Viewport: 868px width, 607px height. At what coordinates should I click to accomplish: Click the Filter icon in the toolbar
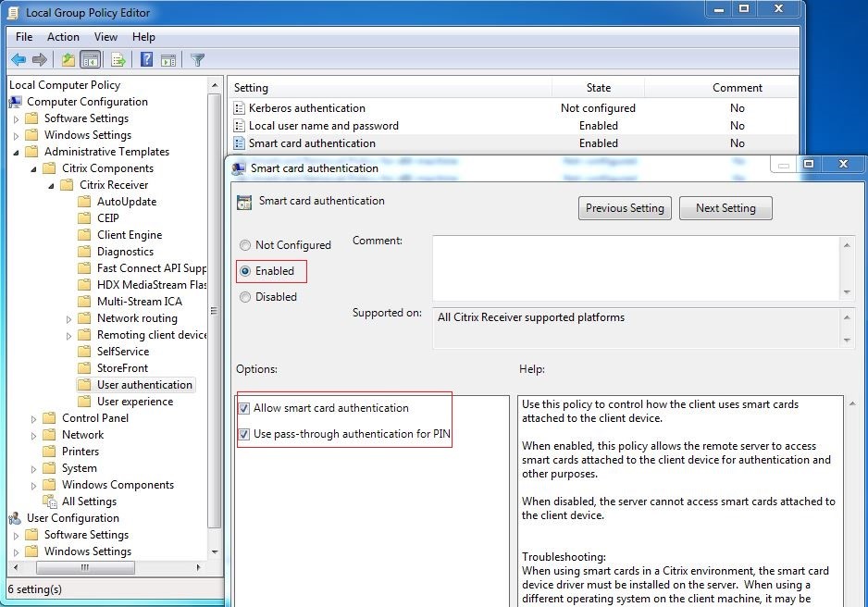coord(196,59)
